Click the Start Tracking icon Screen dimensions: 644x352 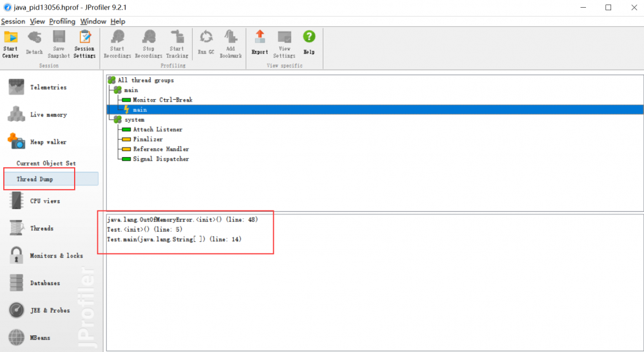(177, 44)
